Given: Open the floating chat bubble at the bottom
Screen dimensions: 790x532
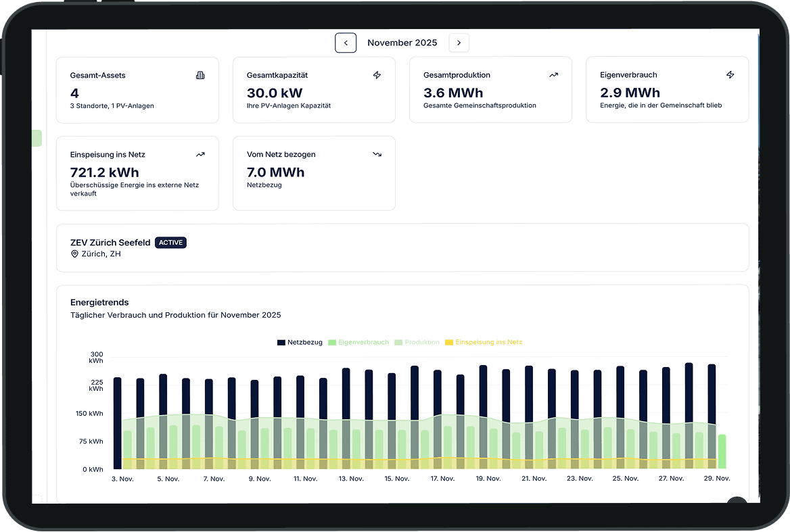Looking at the screenshot, I should 737,505.
